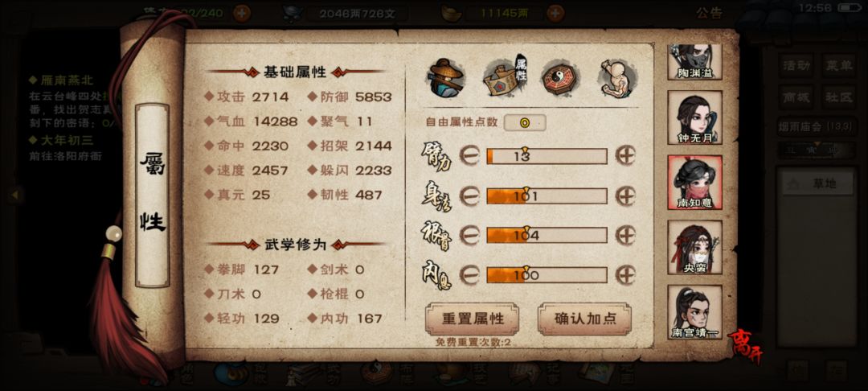Open the 公告 announcements link

[709, 14]
